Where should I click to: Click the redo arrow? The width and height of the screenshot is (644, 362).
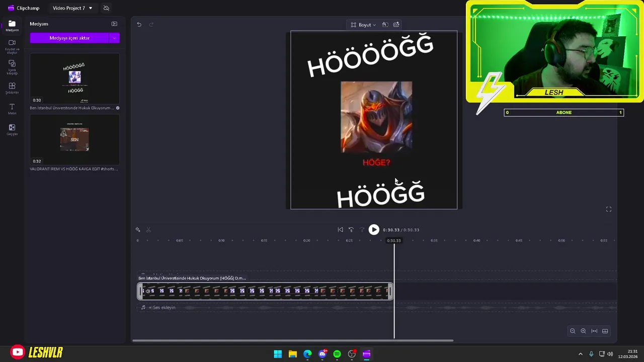tap(151, 24)
